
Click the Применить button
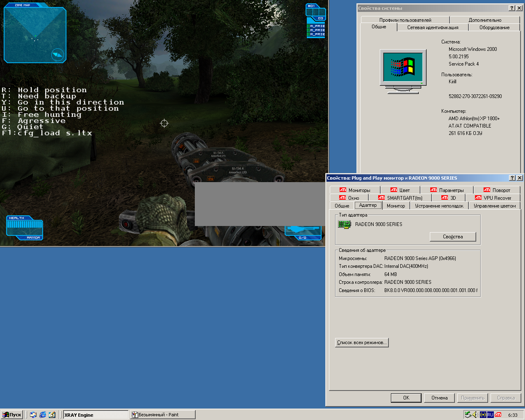tap(472, 398)
